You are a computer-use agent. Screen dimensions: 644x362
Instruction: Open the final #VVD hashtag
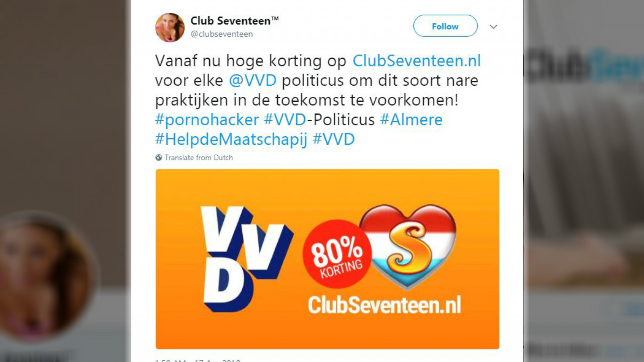pos(334,139)
